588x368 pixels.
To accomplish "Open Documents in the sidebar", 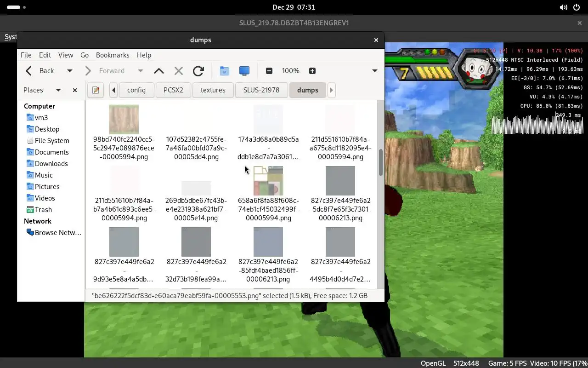I will point(51,152).
